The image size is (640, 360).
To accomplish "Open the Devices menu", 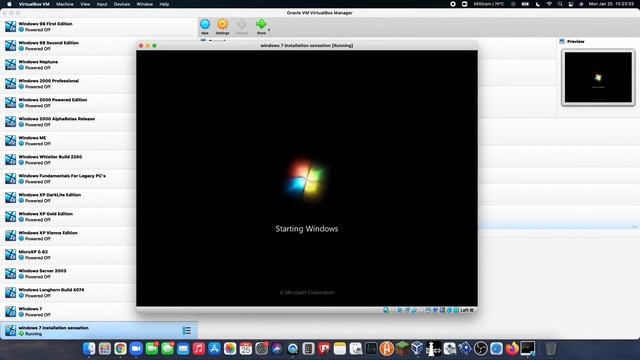I will (122, 4).
